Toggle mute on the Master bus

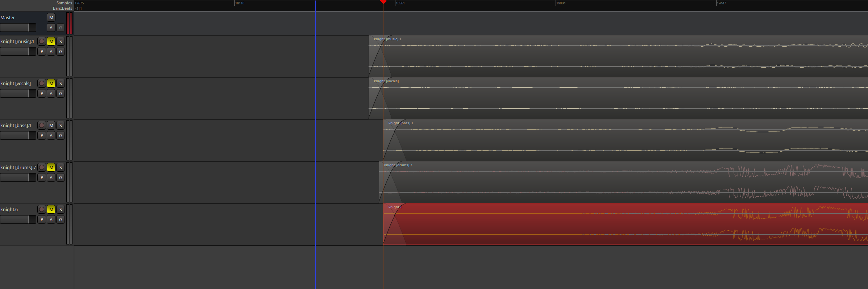[x=51, y=17]
